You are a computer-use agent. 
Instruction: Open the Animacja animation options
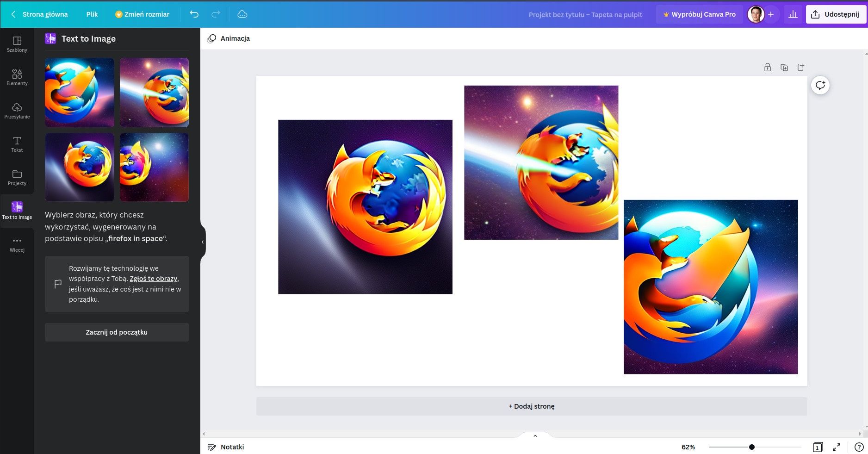click(x=229, y=38)
